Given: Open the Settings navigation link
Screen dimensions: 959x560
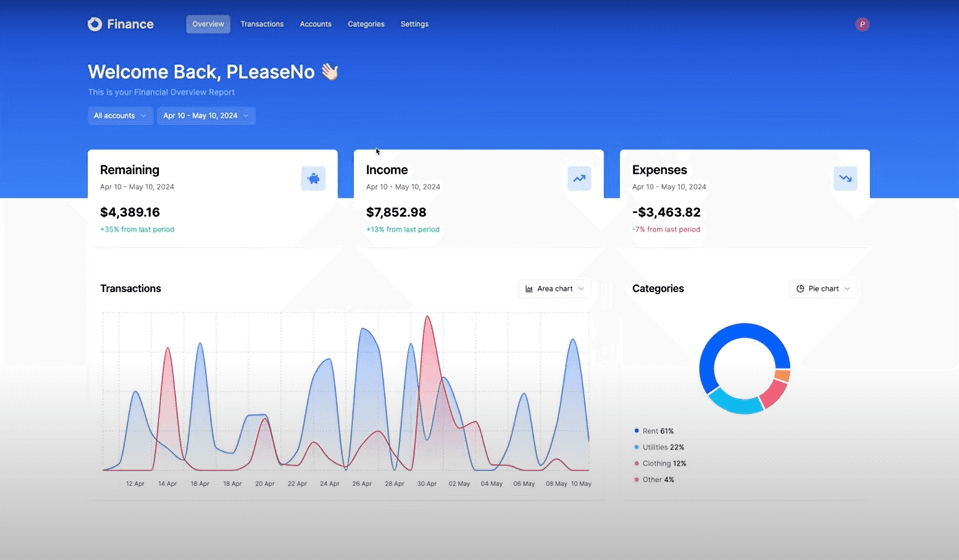Looking at the screenshot, I should point(414,24).
